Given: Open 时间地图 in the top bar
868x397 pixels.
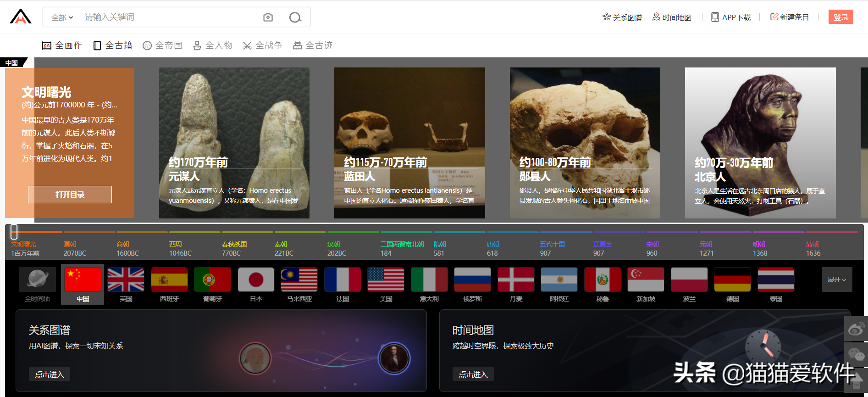Looking at the screenshot, I should [672, 17].
